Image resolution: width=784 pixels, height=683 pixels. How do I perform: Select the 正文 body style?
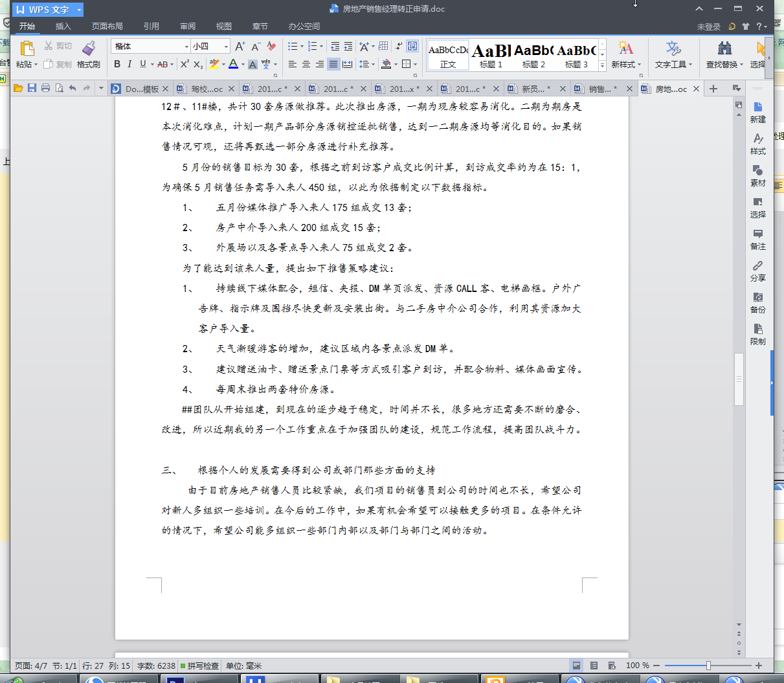pyautogui.click(x=448, y=55)
